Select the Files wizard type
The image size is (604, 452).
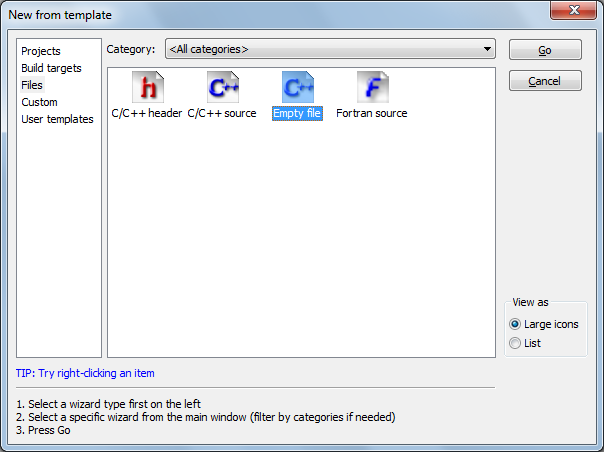(32, 85)
